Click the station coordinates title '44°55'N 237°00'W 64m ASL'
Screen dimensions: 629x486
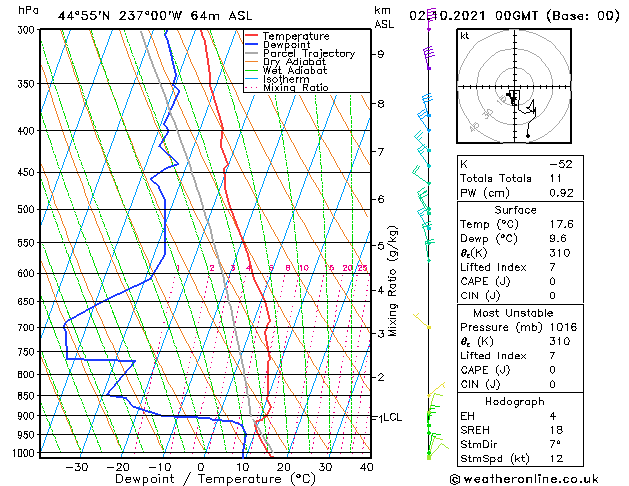[x=155, y=16]
